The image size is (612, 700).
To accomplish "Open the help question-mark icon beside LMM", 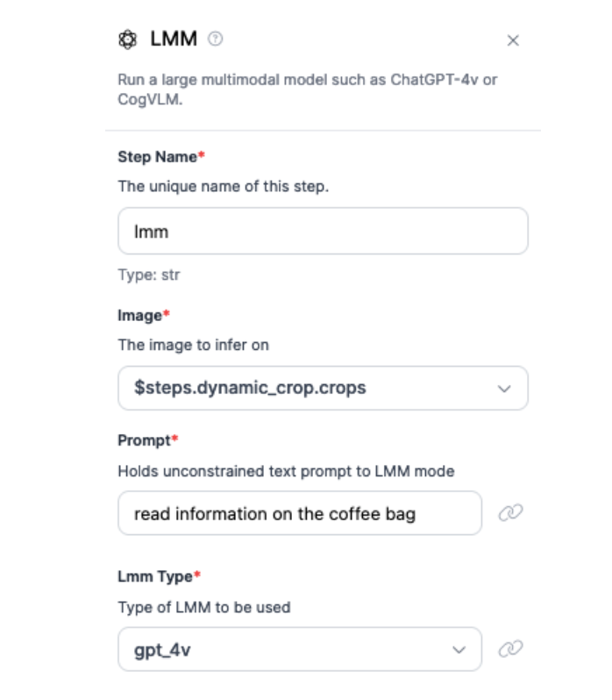I will tap(216, 39).
